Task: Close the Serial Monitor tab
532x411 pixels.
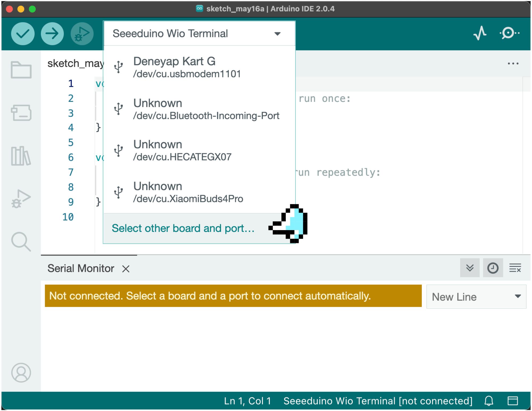Action: coord(126,269)
